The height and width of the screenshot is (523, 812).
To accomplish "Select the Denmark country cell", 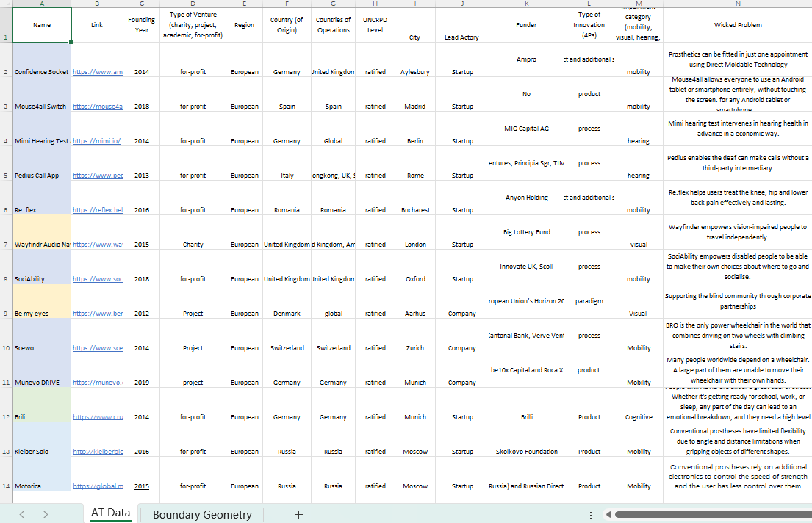I will tap(287, 301).
